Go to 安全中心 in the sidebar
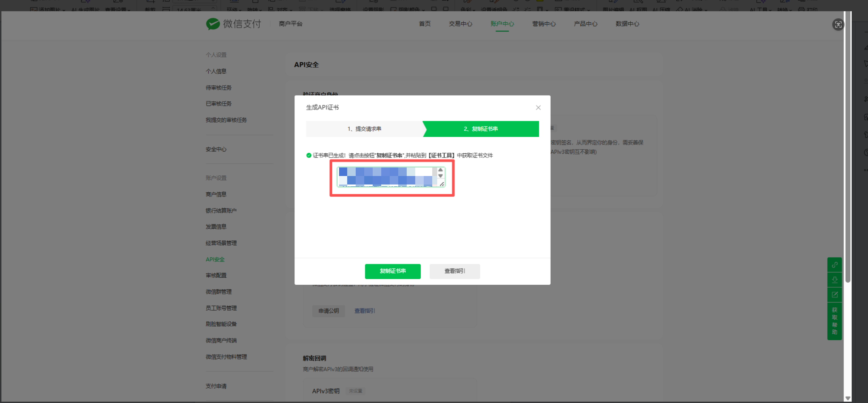 click(216, 149)
